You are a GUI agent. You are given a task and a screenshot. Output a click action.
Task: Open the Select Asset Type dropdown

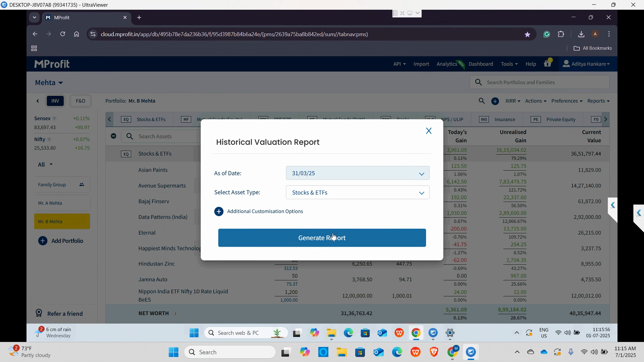tap(358, 192)
